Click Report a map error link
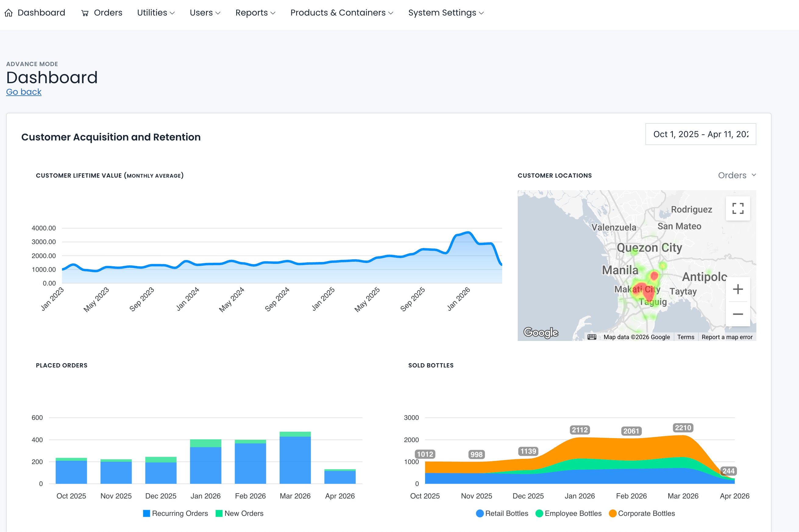 pyautogui.click(x=727, y=337)
